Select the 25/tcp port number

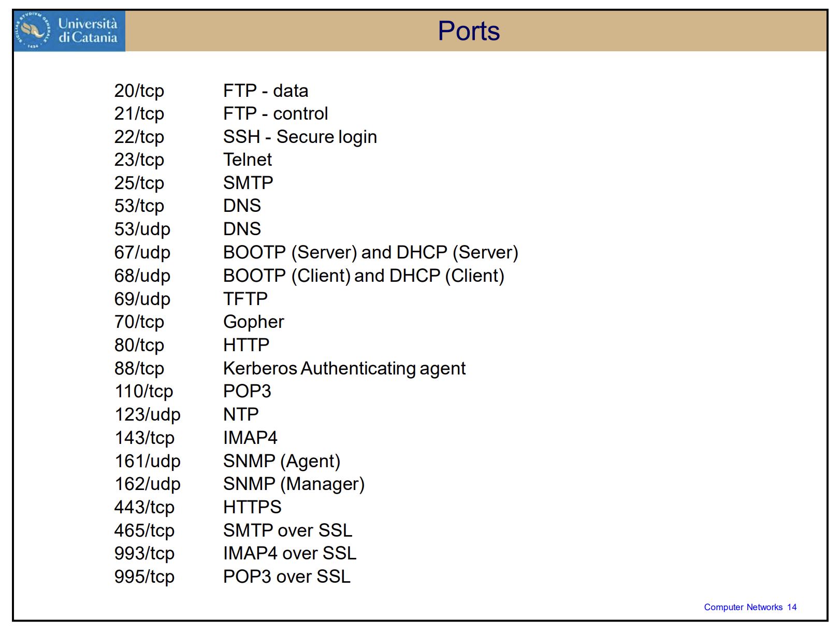[x=139, y=183]
